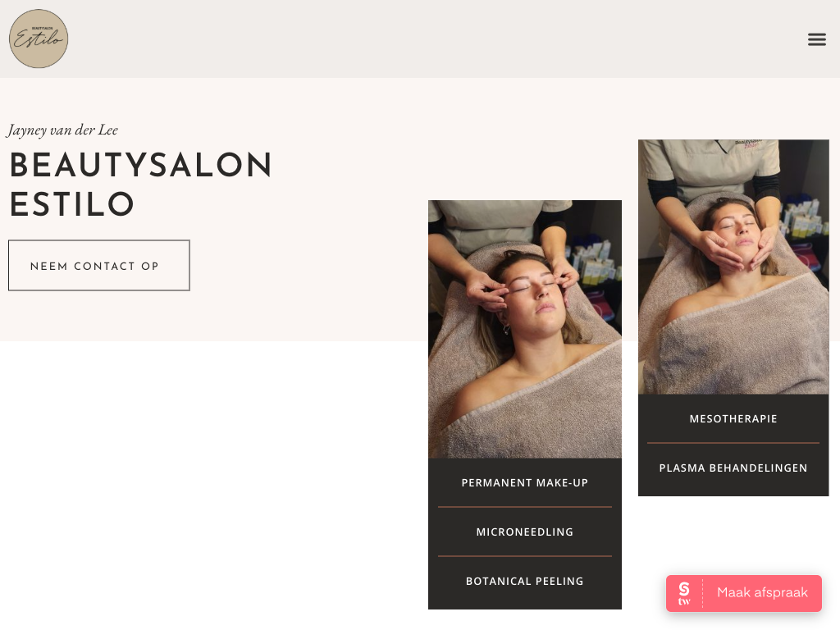The height and width of the screenshot is (630, 840).
Task: Click the Neem Contact Op button
Action: coord(99,265)
